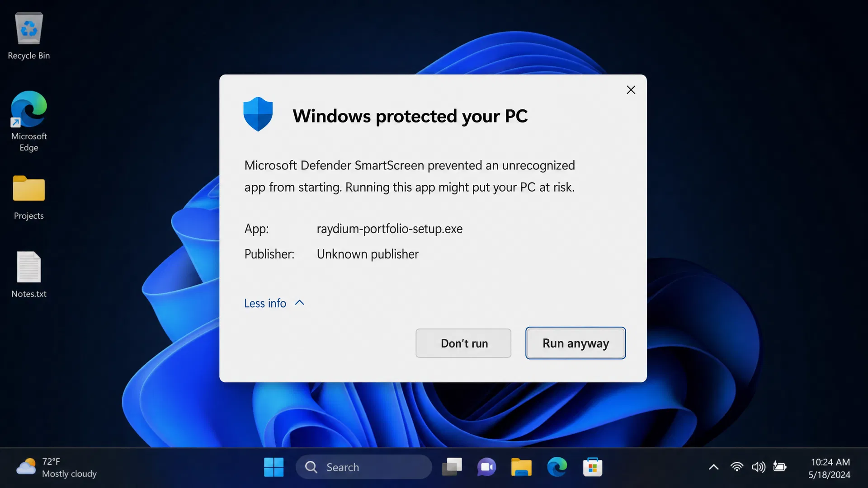Open Wi-Fi network settings icon
The image size is (868, 488).
point(737,467)
